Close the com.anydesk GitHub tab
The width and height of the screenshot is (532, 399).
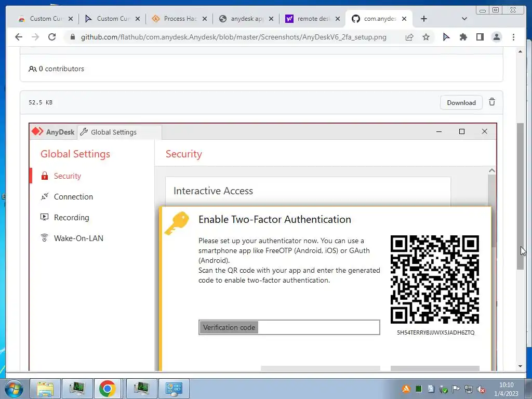click(404, 19)
